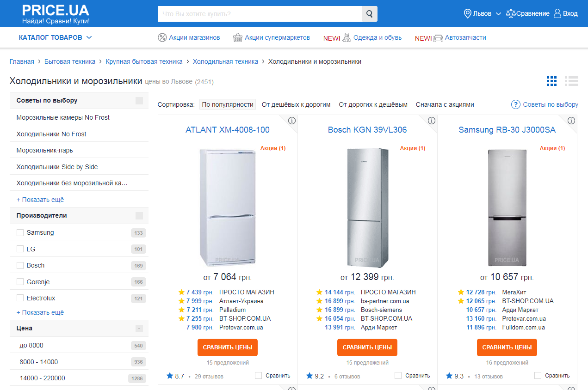Open Холодильная техника breadcrumb
The width and height of the screenshot is (588, 390).
coord(225,61)
